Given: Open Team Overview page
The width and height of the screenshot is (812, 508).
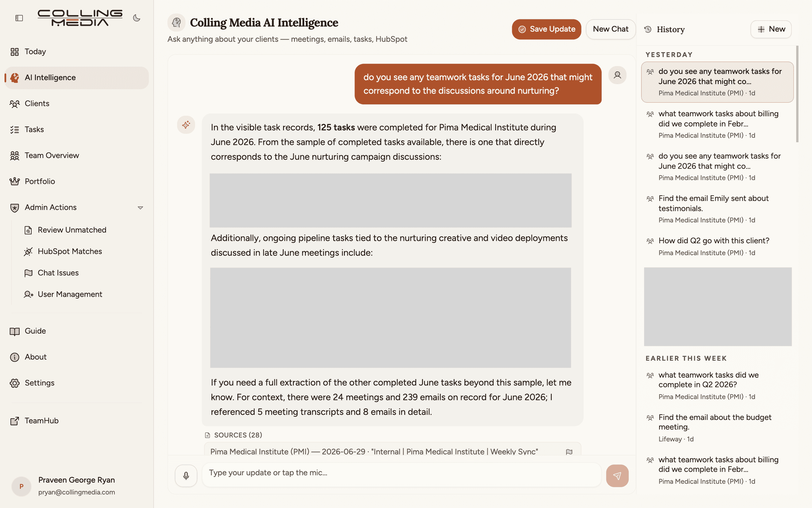Looking at the screenshot, I should (x=76, y=155).
